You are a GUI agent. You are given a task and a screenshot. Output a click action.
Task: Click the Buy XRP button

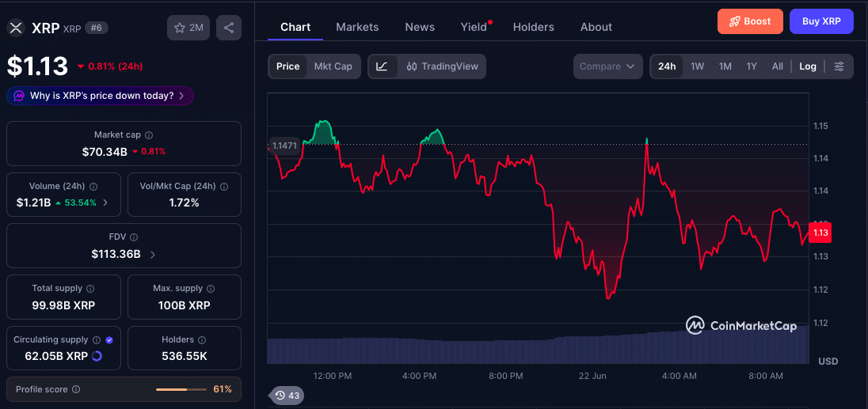click(821, 21)
